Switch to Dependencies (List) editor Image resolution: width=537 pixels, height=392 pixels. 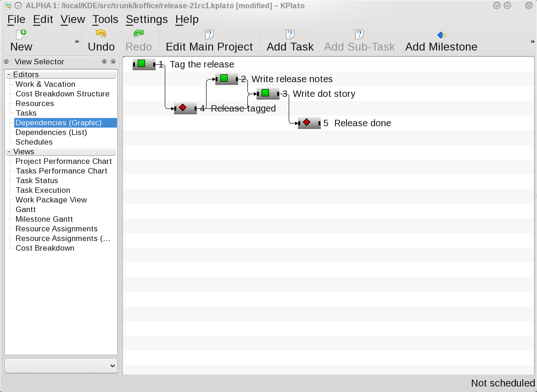coord(51,132)
